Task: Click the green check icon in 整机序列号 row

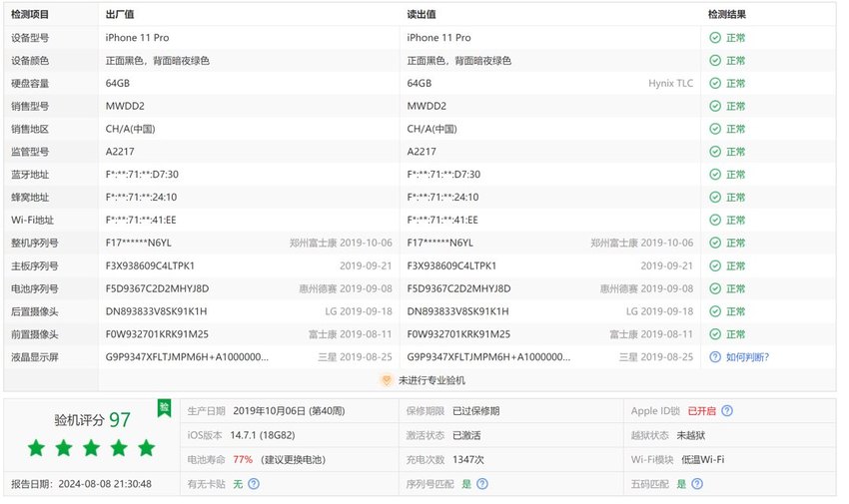Action: click(715, 243)
